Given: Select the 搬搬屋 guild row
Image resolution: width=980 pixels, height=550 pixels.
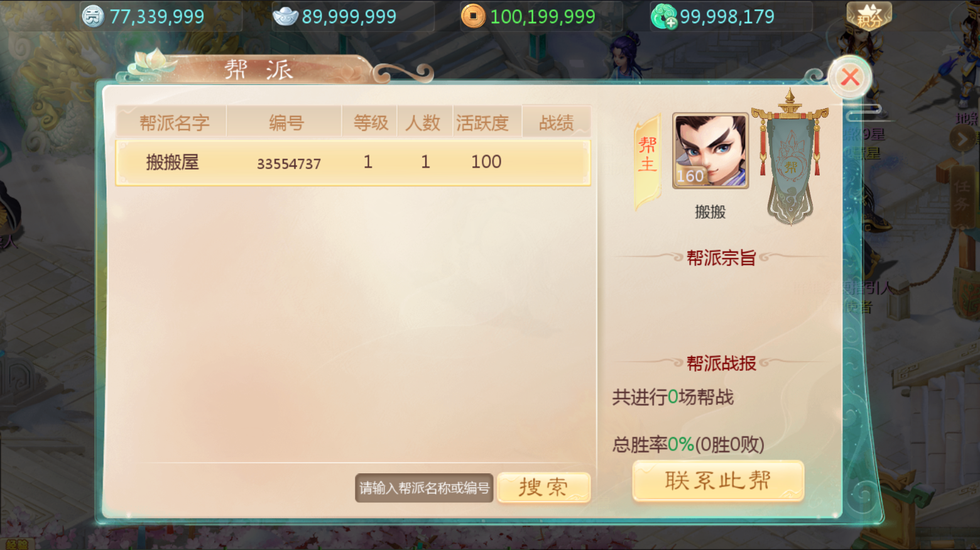Looking at the screenshot, I should point(353,163).
